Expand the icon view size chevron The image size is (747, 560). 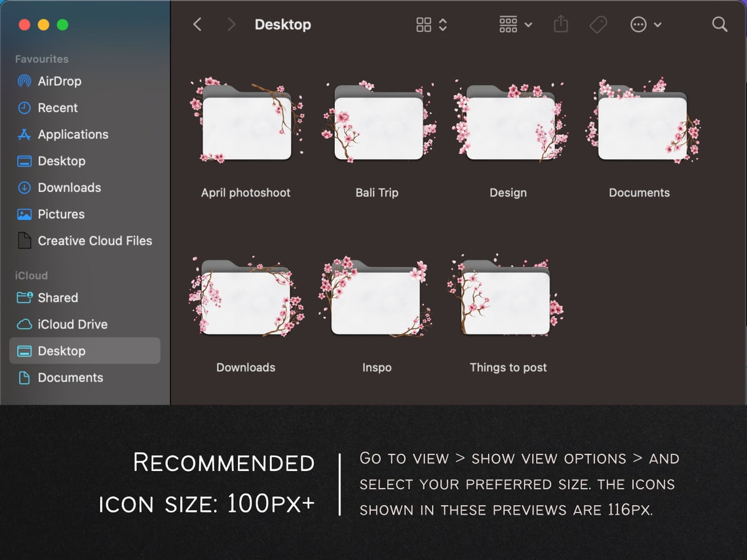(x=442, y=24)
